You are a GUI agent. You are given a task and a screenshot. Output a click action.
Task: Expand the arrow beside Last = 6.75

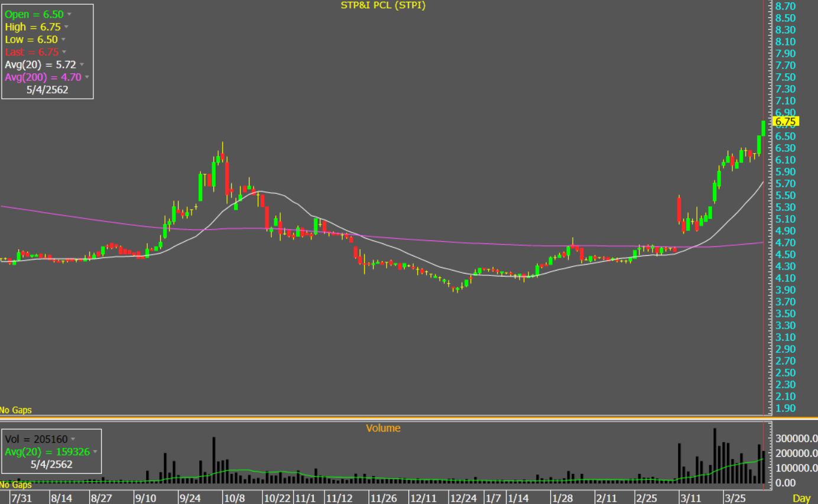click(64, 52)
